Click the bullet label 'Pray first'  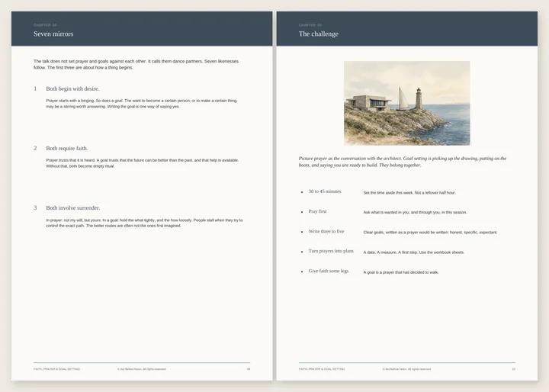317,211
